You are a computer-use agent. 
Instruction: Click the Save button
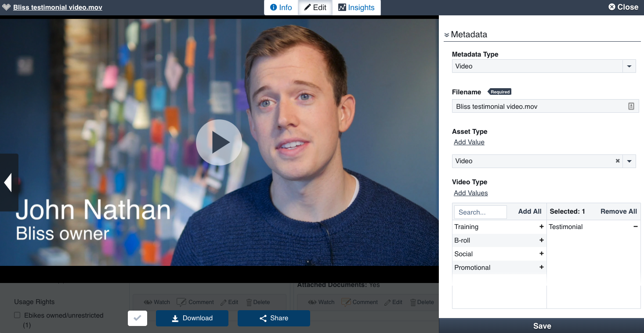tap(542, 326)
